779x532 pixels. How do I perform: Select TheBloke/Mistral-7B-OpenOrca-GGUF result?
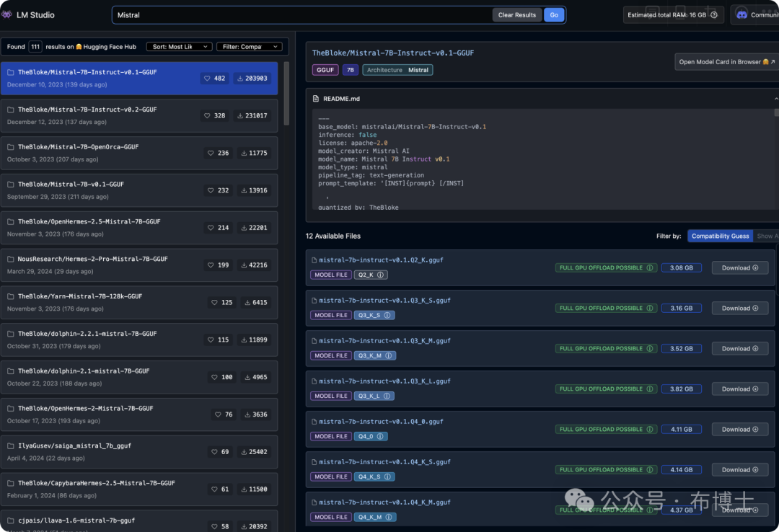pyautogui.click(x=139, y=153)
